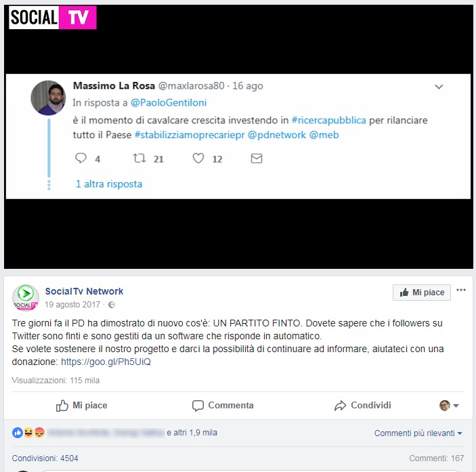Open the profile picture identity selector dropdown
The width and height of the screenshot is (476, 472).
point(449,406)
